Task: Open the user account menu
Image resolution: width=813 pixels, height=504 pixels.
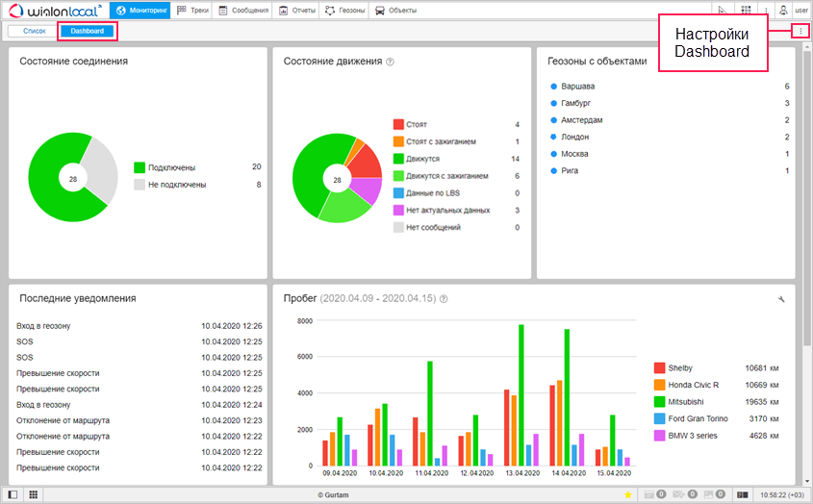Action: 794,11
